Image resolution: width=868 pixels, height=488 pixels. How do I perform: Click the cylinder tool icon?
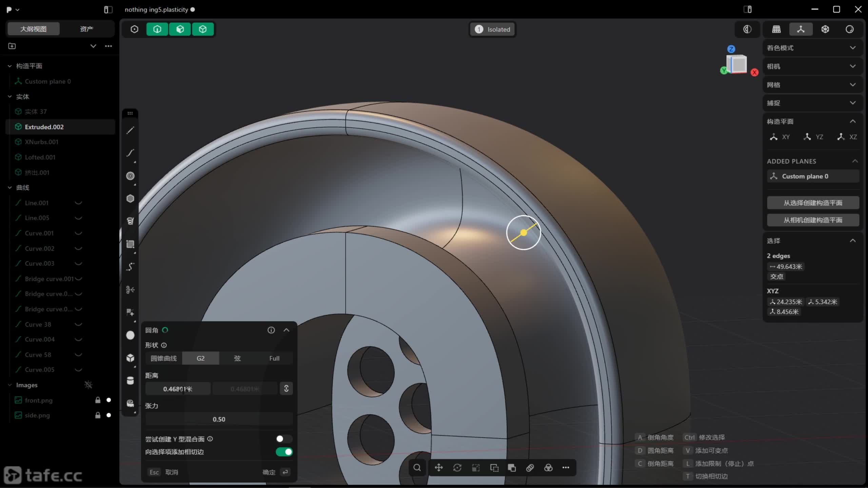(130, 381)
